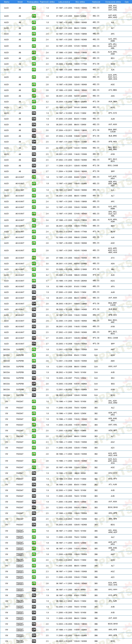
Task: Click the Marka column header
Action: 7,2
